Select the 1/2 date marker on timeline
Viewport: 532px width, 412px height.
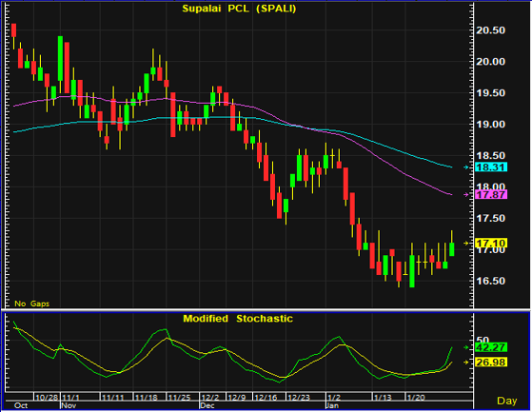[x=333, y=398]
